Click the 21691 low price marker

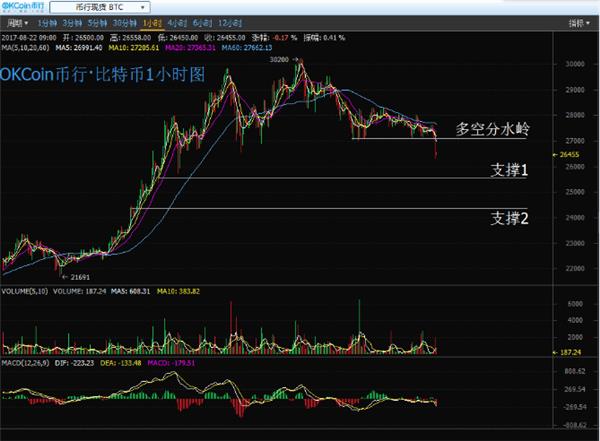click(78, 275)
